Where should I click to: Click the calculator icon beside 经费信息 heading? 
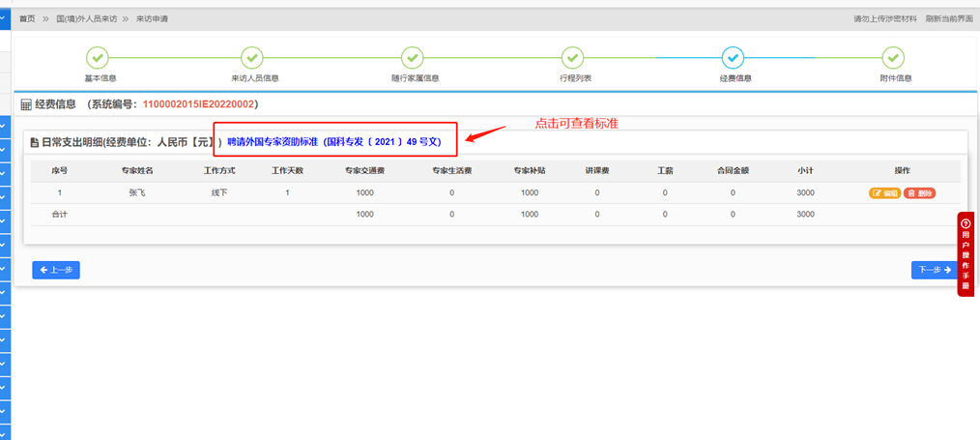pos(26,104)
